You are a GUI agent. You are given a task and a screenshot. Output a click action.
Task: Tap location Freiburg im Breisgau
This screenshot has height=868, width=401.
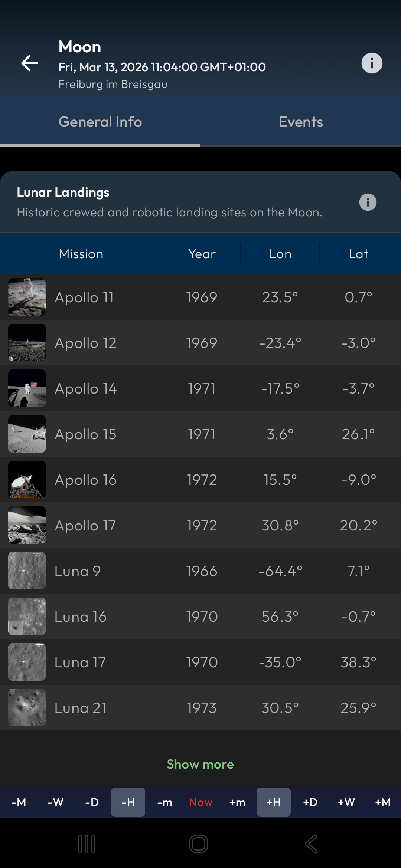(113, 84)
